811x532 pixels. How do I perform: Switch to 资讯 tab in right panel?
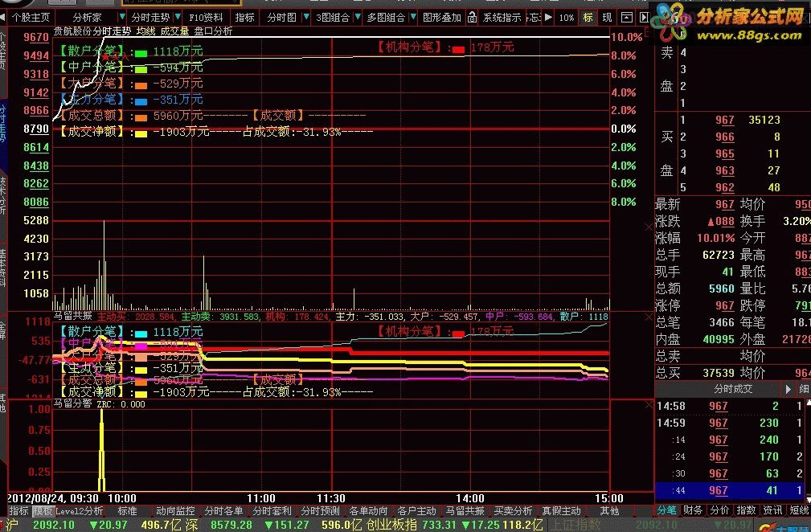click(772, 510)
